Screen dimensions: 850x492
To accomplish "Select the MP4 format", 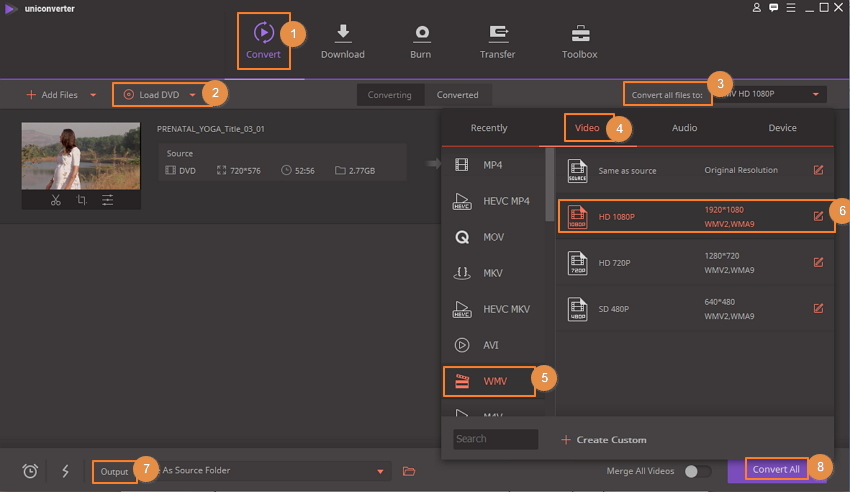I will [x=493, y=165].
